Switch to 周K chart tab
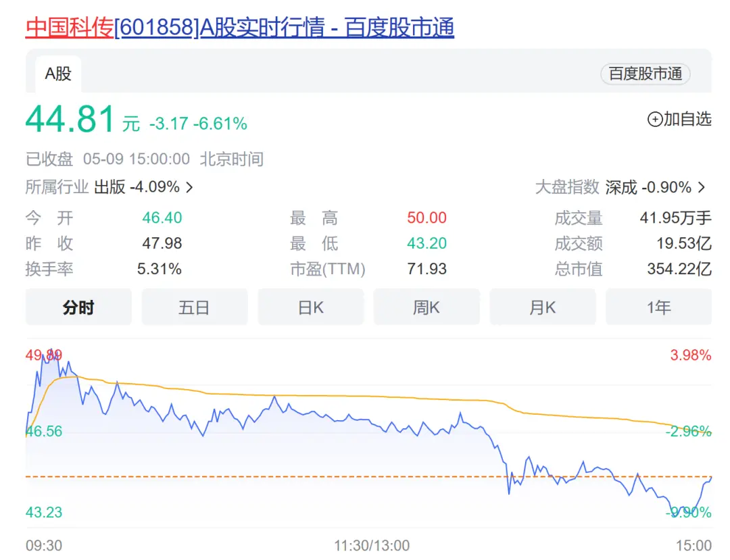This screenshot has width=730, height=560. 427,307
